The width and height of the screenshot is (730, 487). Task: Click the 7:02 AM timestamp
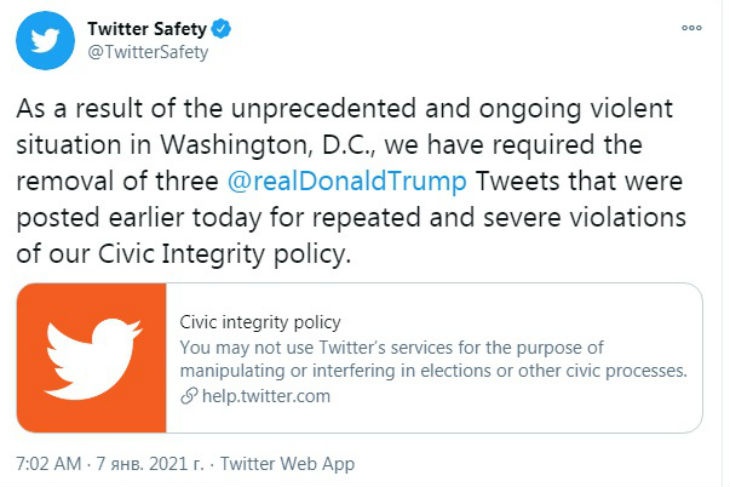pyautogui.click(x=50, y=464)
